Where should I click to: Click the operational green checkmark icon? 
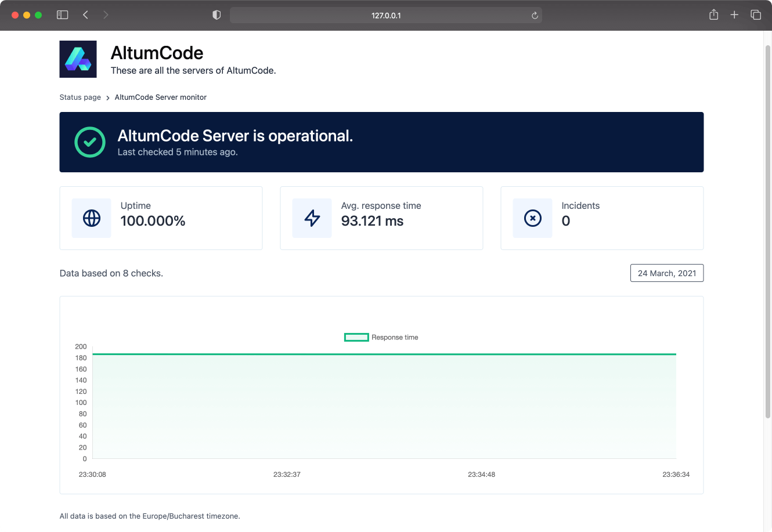point(90,142)
